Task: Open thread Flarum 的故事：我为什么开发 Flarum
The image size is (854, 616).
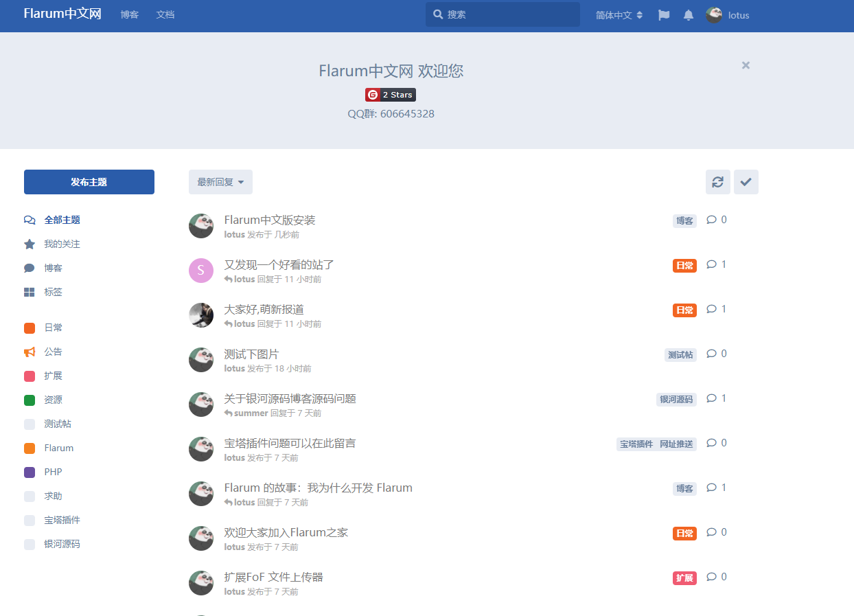Action: (318, 487)
